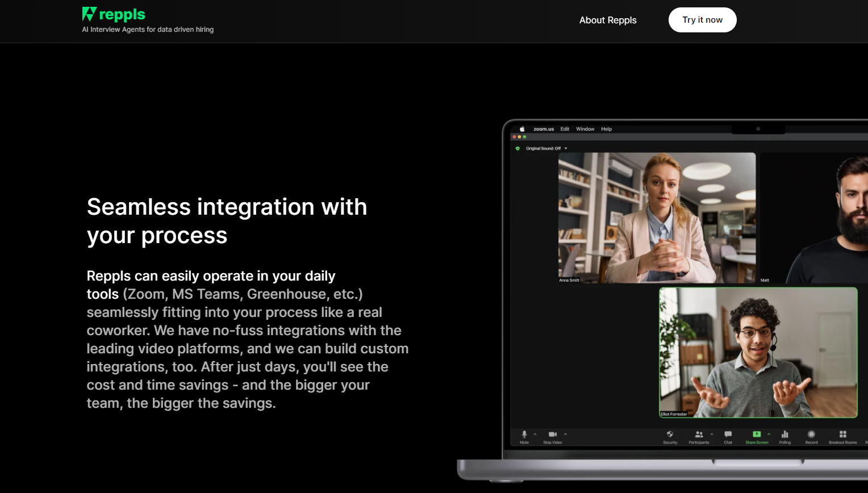Click the green Share Screen icon
Image resolution: width=868 pixels, height=493 pixels.
point(756,434)
